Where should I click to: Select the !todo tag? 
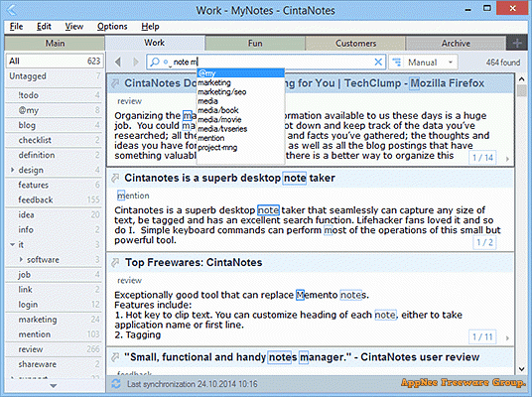pyautogui.click(x=55, y=95)
